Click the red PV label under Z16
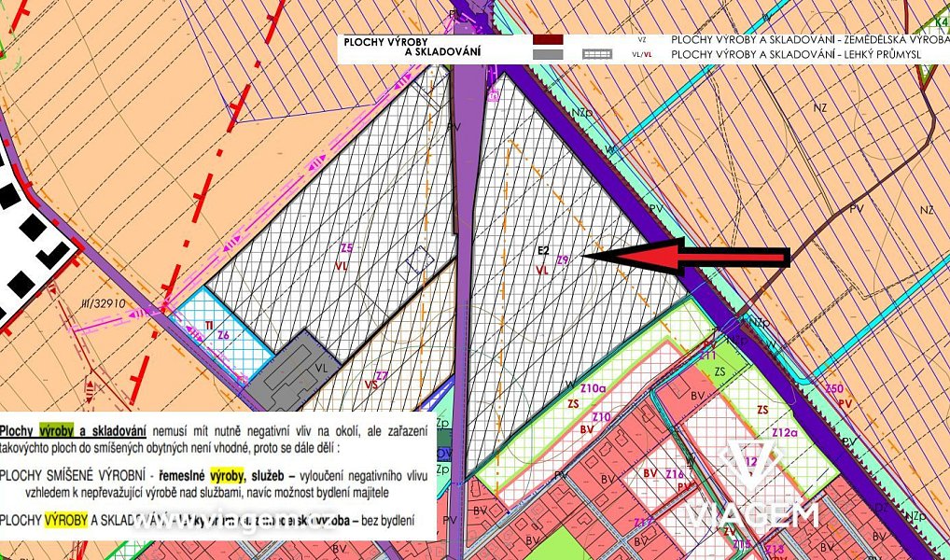The width and height of the screenshot is (950, 560). coord(684,485)
